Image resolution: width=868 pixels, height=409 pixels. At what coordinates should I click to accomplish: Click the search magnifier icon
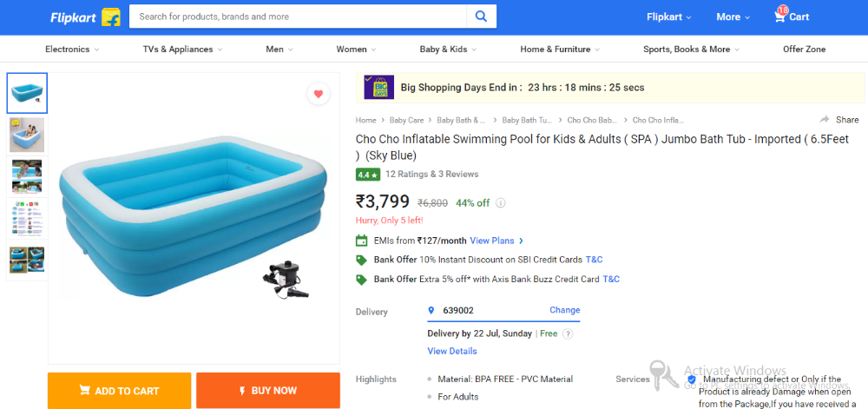(480, 16)
